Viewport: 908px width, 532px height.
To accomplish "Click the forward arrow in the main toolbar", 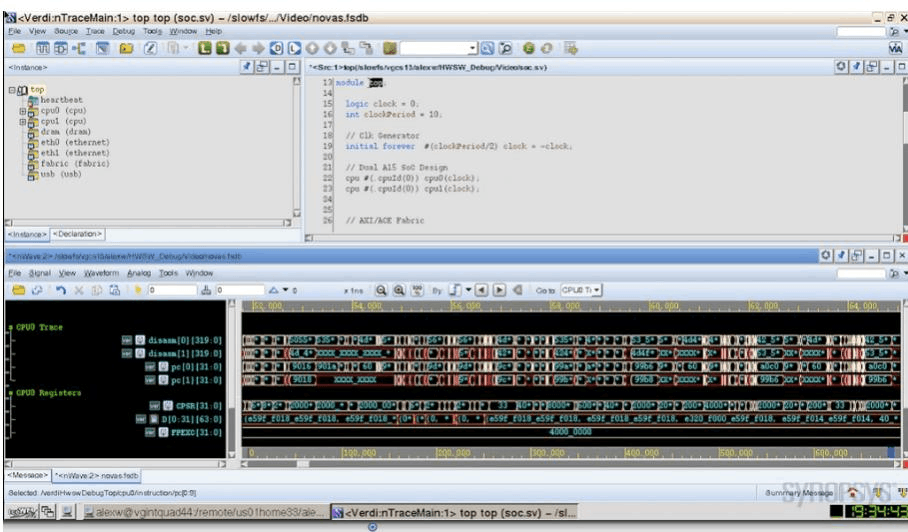I will pos(258,49).
